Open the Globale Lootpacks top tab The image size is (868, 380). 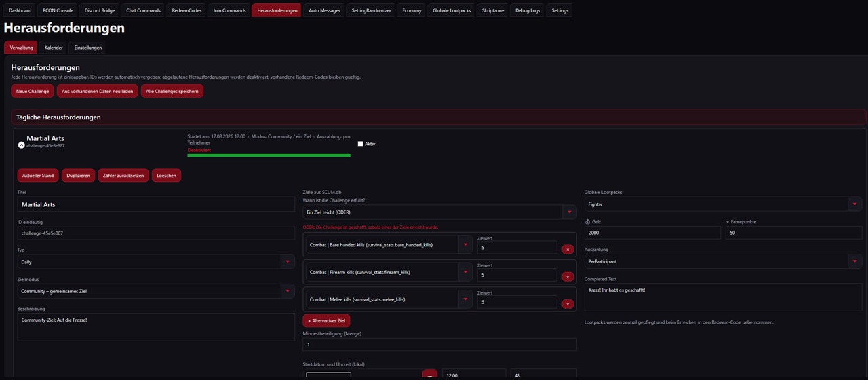pyautogui.click(x=452, y=10)
